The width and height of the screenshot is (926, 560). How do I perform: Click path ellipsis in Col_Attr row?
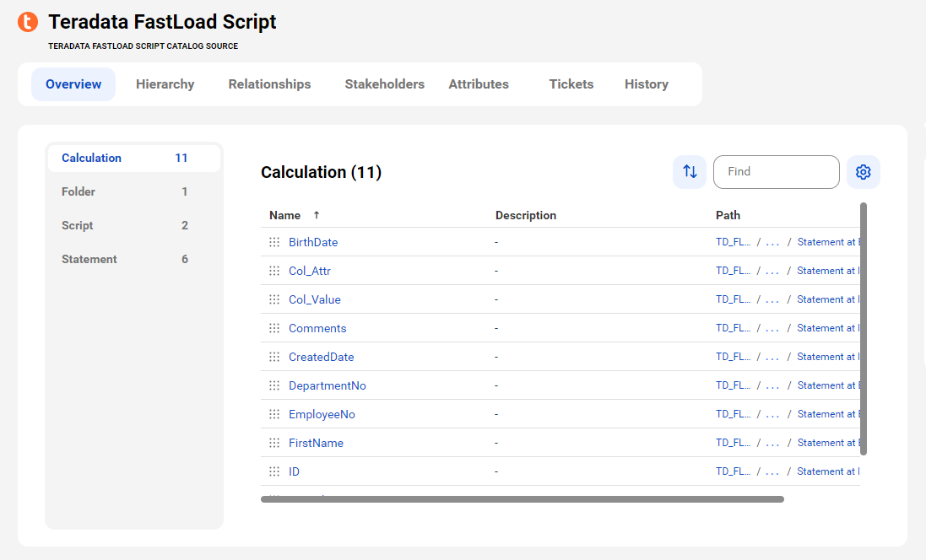pos(772,271)
